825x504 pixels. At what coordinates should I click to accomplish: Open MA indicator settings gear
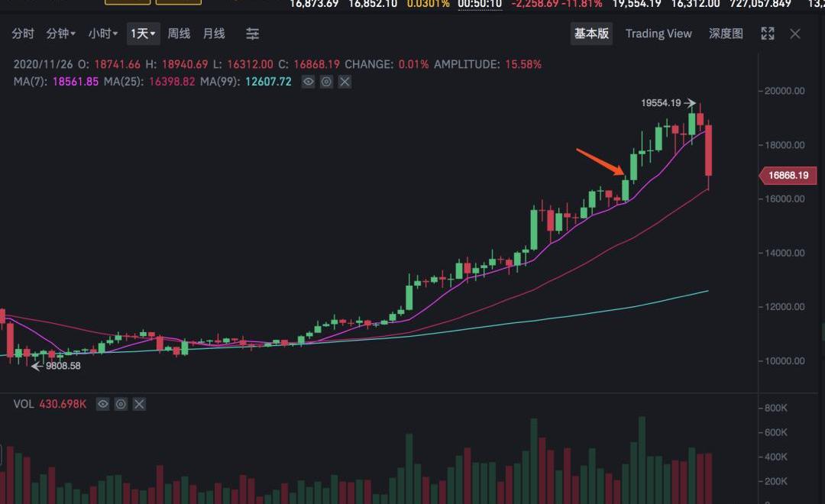point(326,82)
